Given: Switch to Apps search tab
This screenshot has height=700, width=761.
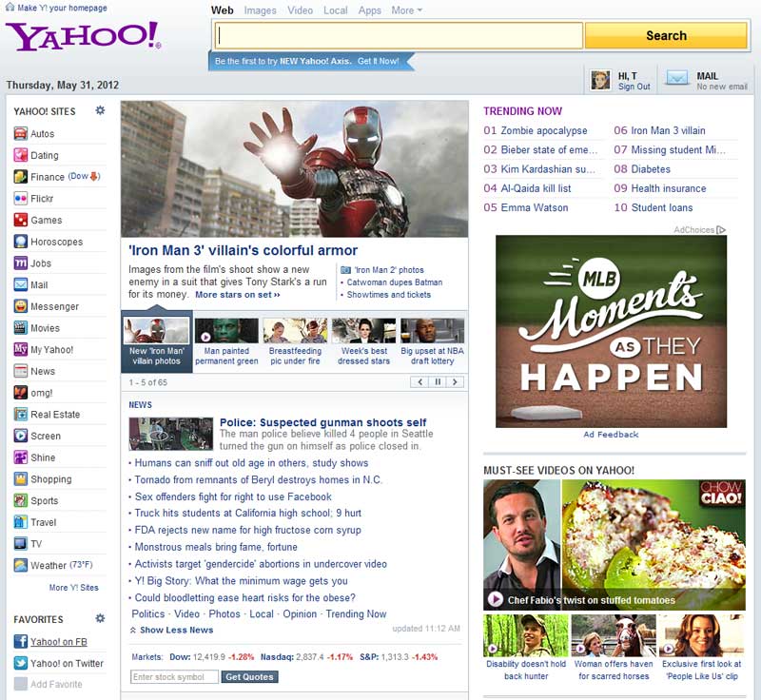Looking at the screenshot, I should click(370, 10).
